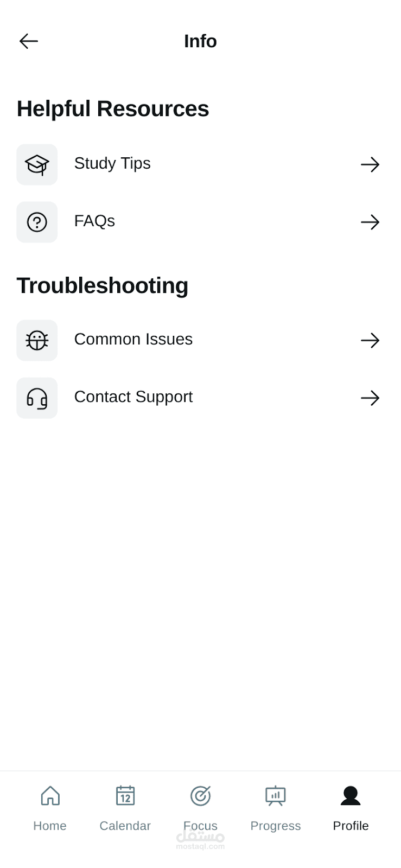This screenshot has width=401, height=868.
Task: Tap the question mark FAQs icon
Action: click(x=37, y=222)
